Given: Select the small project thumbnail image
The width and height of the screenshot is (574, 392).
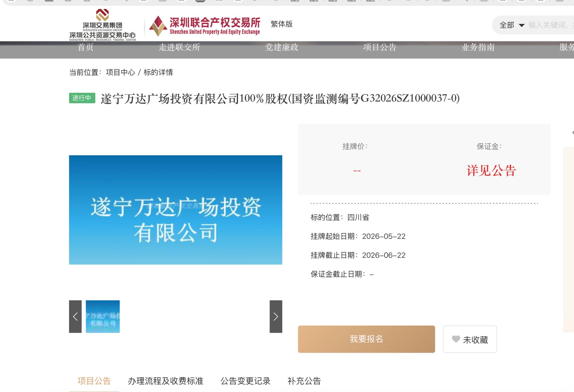Looking at the screenshot, I should (x=103, y=316).
